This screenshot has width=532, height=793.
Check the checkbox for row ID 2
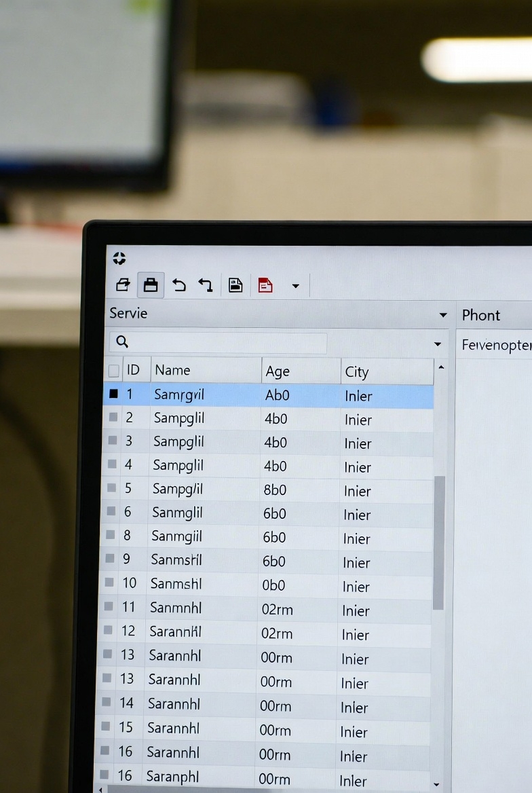113,418
